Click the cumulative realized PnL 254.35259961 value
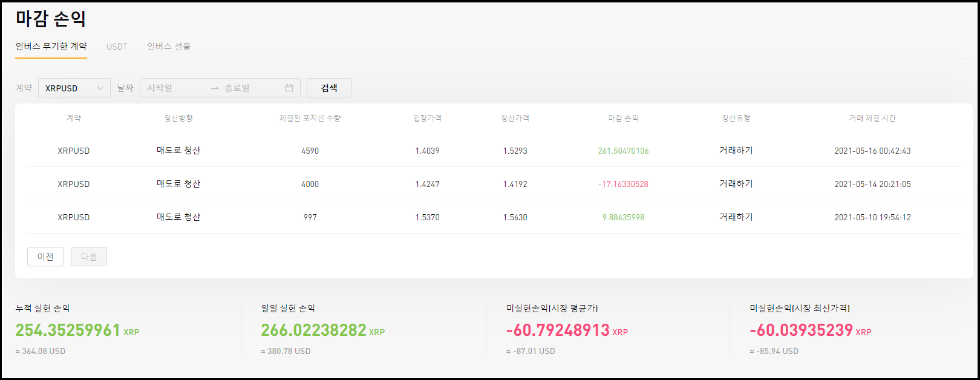The image size is (980, 380). click(68, 330)
